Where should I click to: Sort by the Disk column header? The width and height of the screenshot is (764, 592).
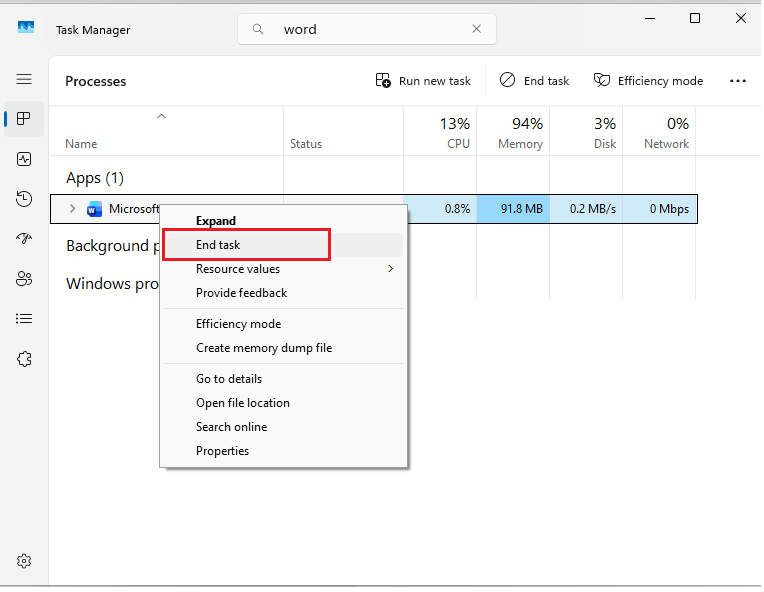tap(587, 132)
